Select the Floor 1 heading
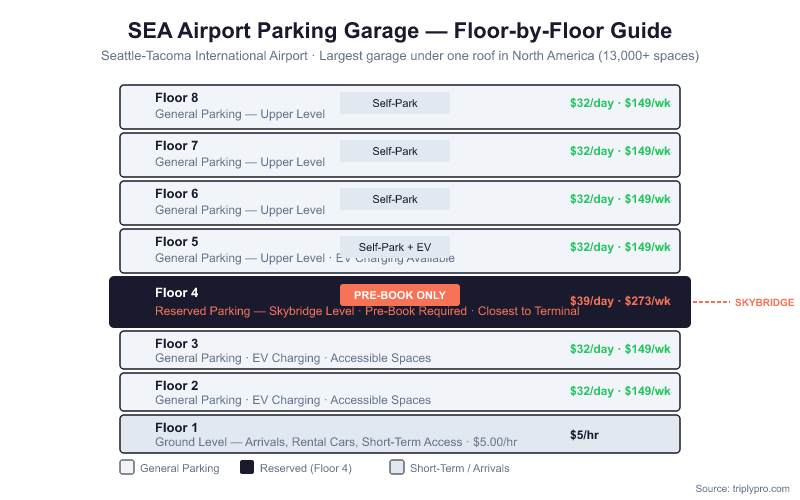Image resolution: width=800 pixels, height=500 pixels. (177, 427)
